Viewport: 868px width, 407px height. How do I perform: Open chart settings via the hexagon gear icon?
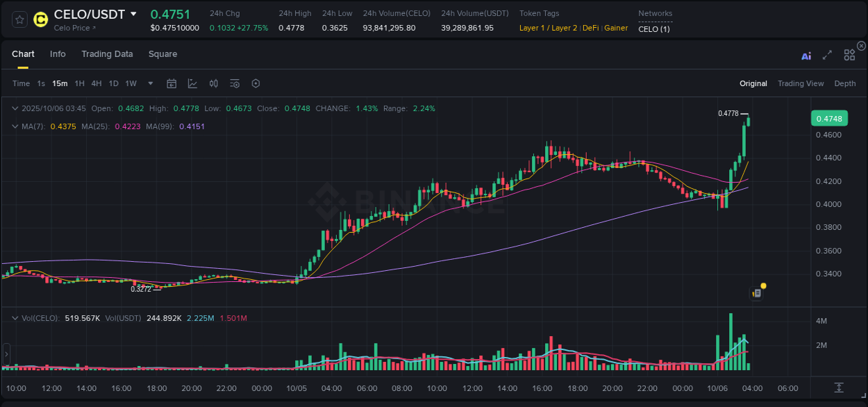256,83
